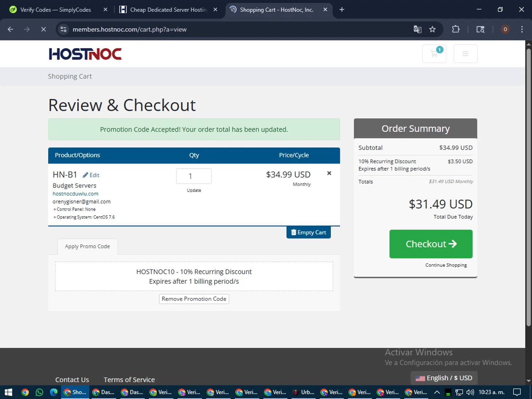Open the shopping cart icon with badge
Viewport: 532px width, 399px height.
[434, 54]
